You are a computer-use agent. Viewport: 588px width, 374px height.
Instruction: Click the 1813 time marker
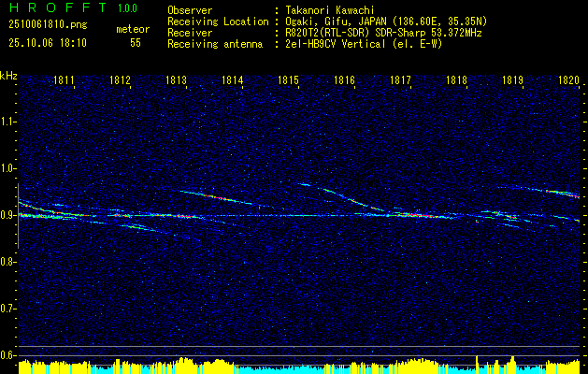pos(177,80)
